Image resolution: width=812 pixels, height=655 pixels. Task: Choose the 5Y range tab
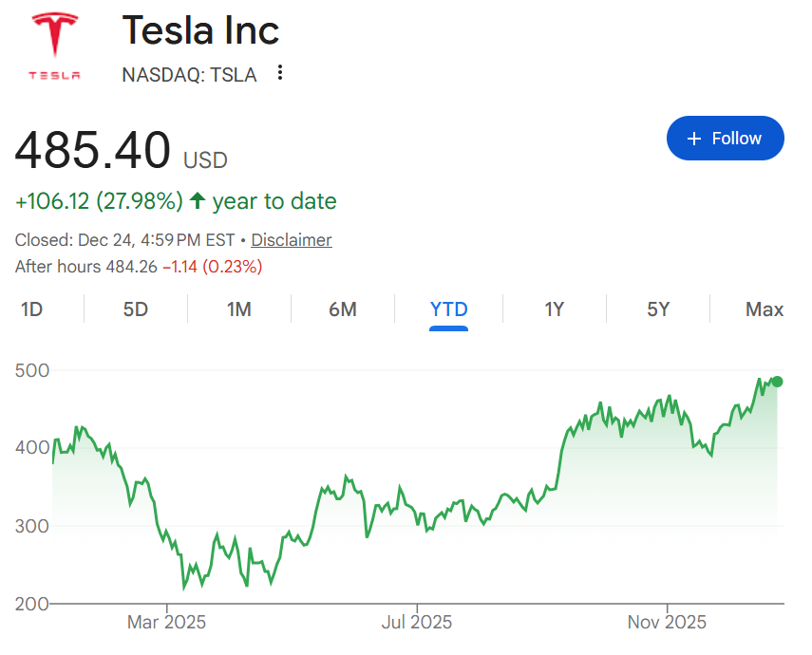[658, 309]
